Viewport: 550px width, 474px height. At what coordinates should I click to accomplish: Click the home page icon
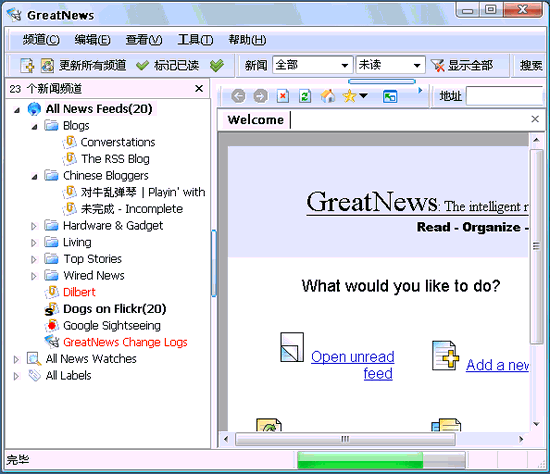tap(328, 96)
